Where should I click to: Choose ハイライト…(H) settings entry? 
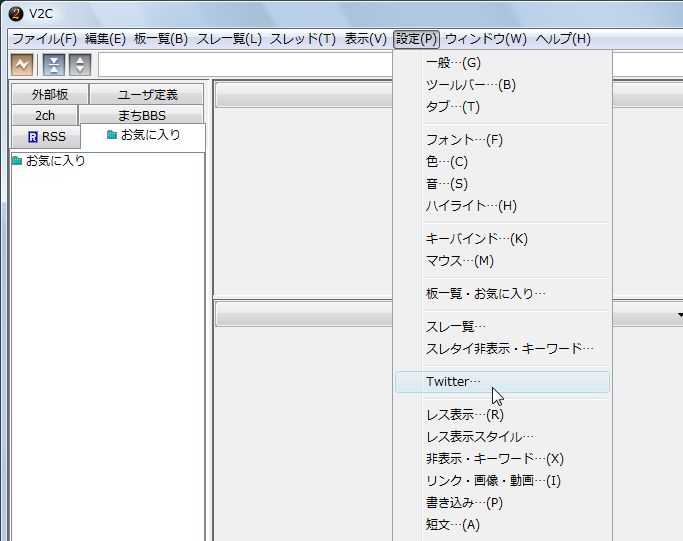502,206
